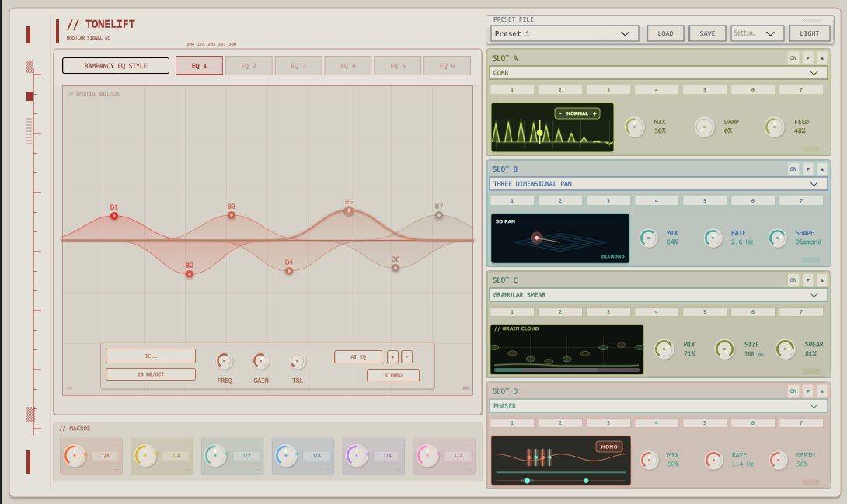Select the B5 band node on the EQ curve
Screen dimensions: 847x504
pyautogui.click(x=349, y=211)
